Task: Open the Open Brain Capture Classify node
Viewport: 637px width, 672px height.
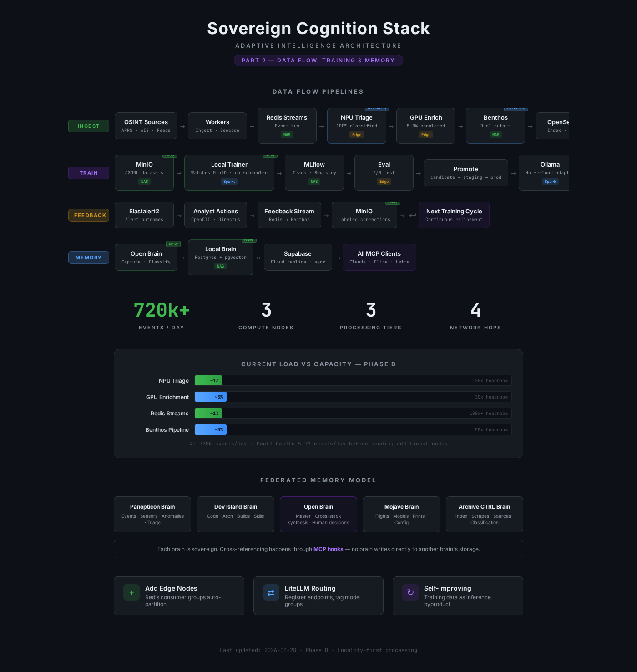Action: coord(146,258)
